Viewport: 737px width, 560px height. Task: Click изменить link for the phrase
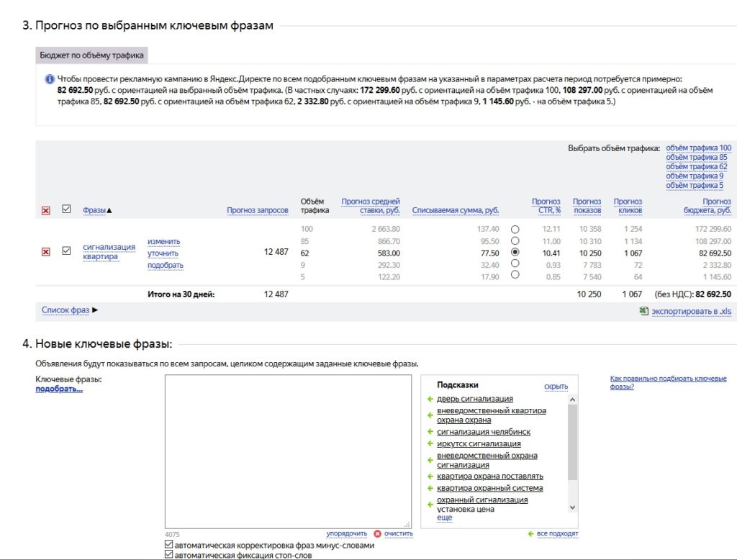point(163,241)
